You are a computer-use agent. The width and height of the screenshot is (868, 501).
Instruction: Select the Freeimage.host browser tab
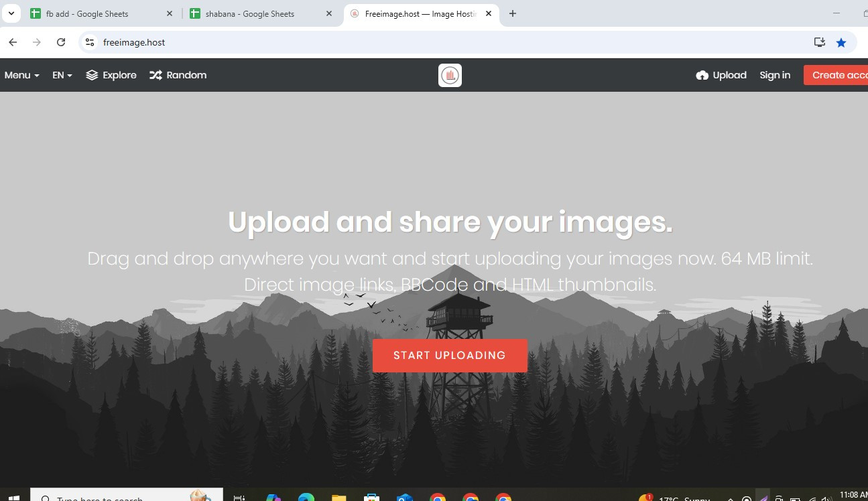pyautogui.click(x=421, y=13)
